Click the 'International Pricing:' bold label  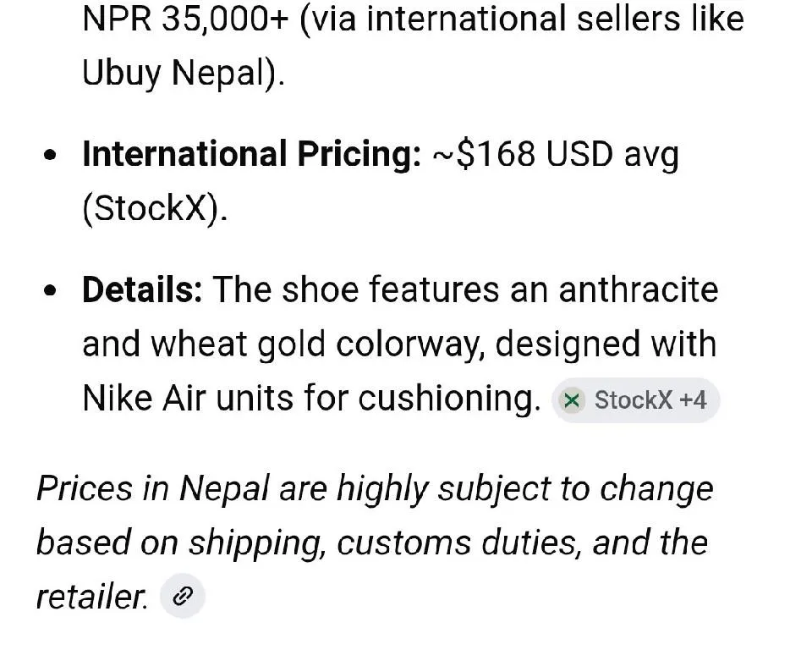[251, 155]
